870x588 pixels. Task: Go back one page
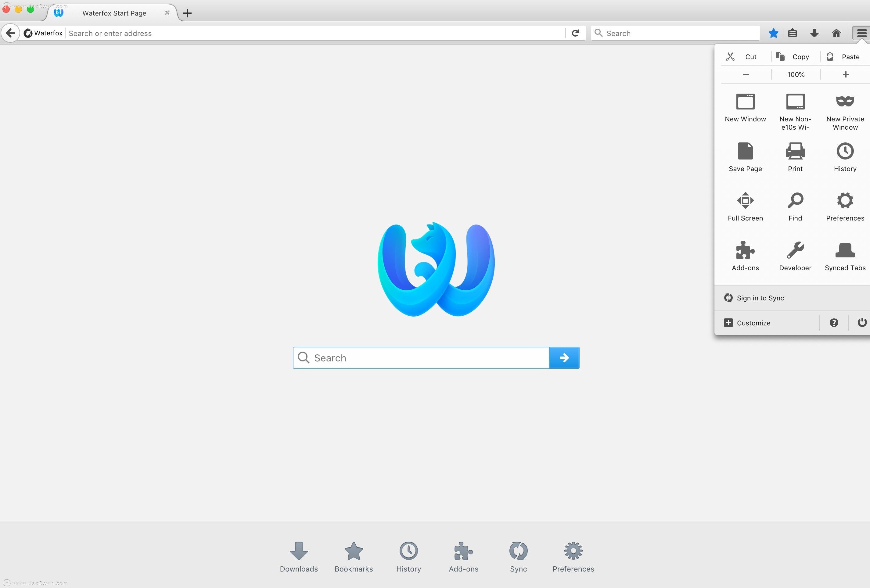10,33
